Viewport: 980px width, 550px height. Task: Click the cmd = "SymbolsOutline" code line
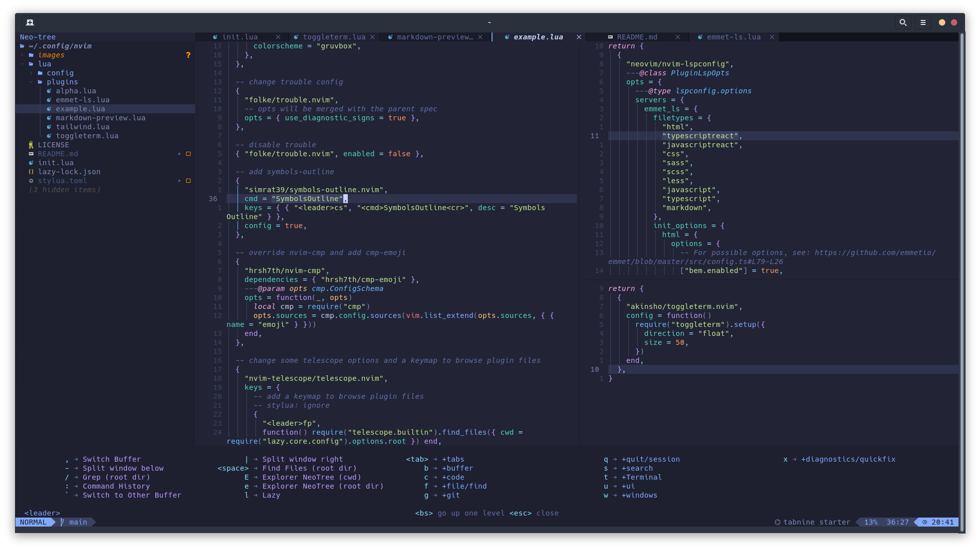tap(401, 199)
